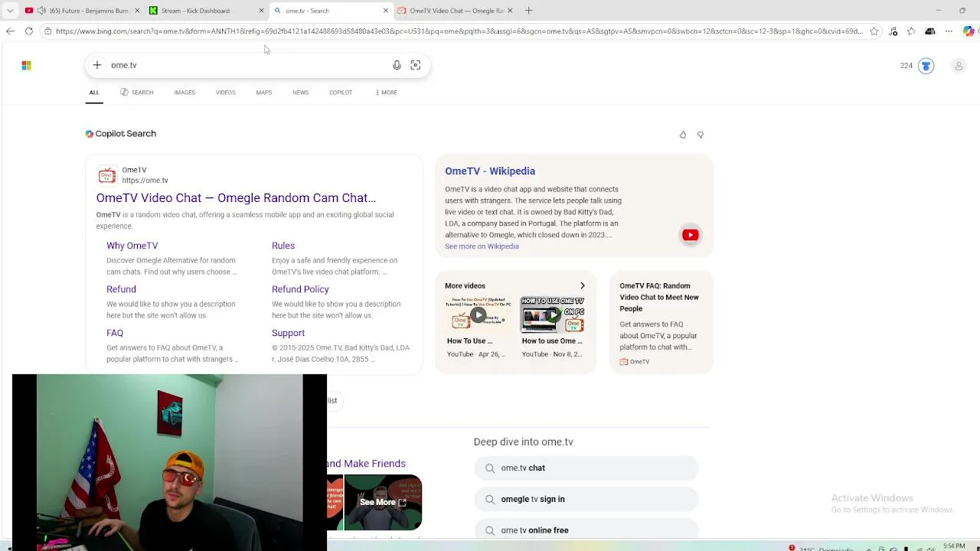Select the IMAGES tab
980x551 pixels.
(x=185, y=93)
